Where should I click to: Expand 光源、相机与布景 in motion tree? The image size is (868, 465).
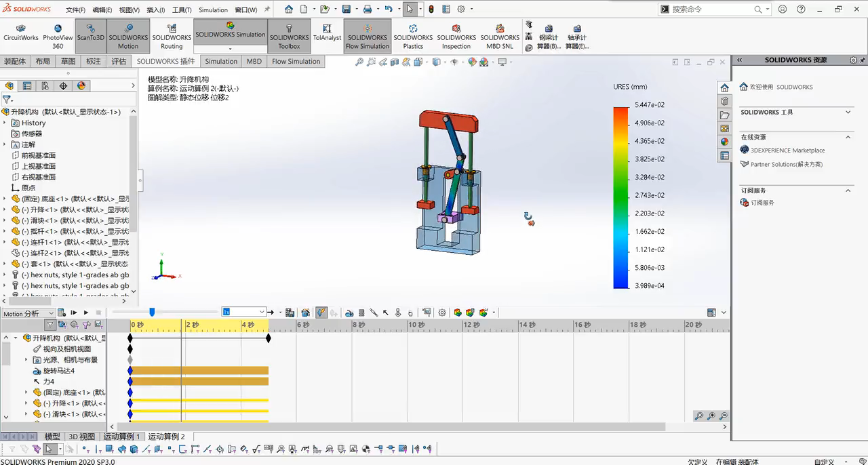[27, 360]
